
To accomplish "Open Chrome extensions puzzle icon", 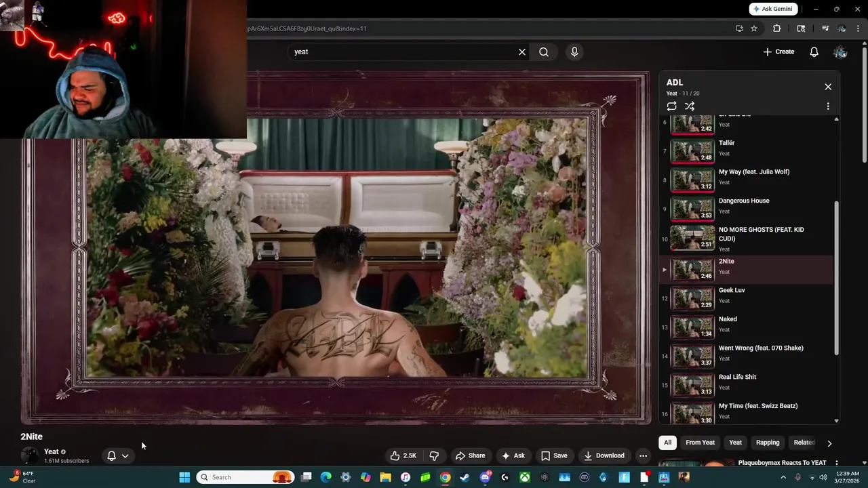I will [x=777, y=28].
